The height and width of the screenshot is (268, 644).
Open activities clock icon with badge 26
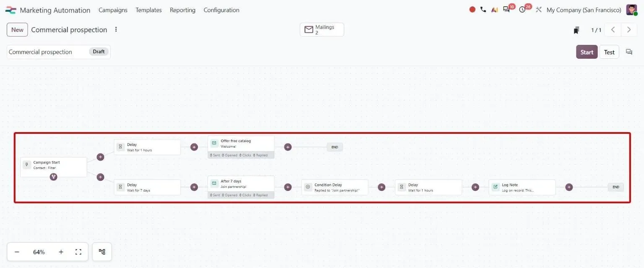[522, 10]
